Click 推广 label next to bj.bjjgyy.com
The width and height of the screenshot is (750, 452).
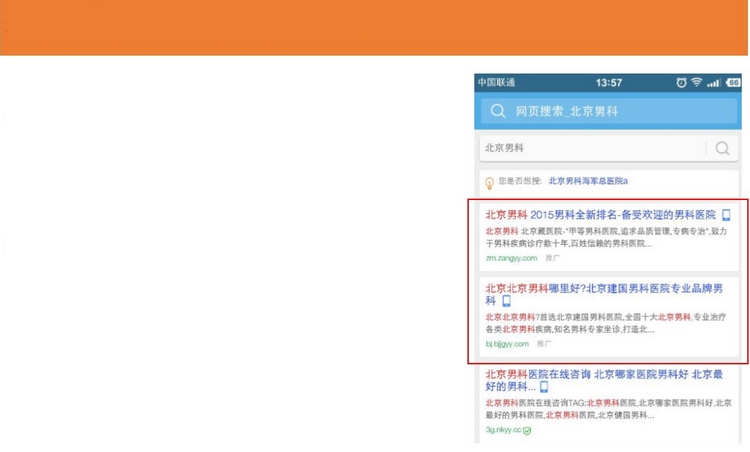(544, 343)
